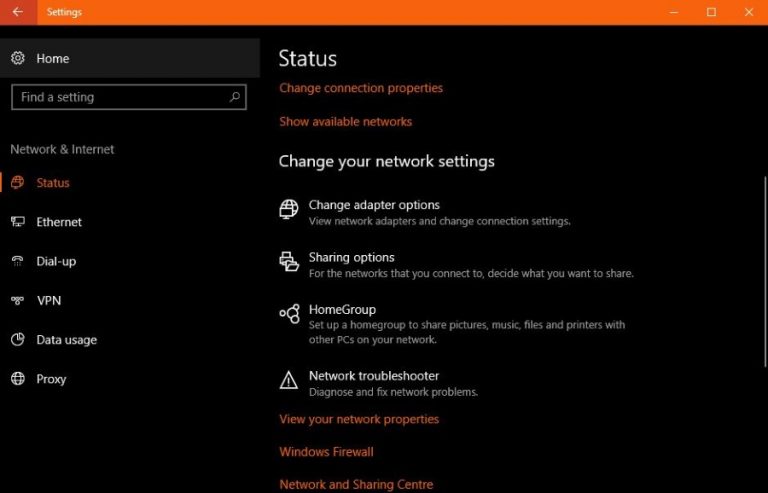Image resolution: width=768 pixels, height=493 pixels.
Task: Click the search magnifier icon
Action: pos(235,97)
